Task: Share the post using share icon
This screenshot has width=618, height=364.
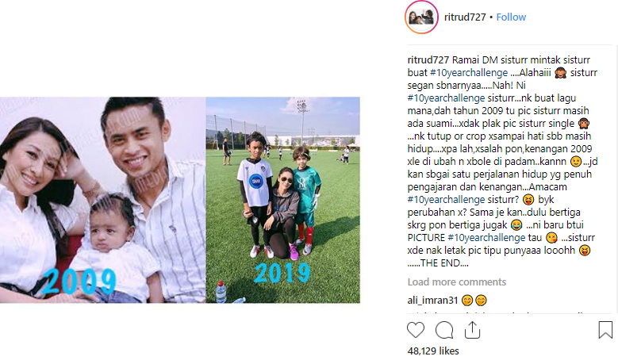Action: click(x=472, y=330)
